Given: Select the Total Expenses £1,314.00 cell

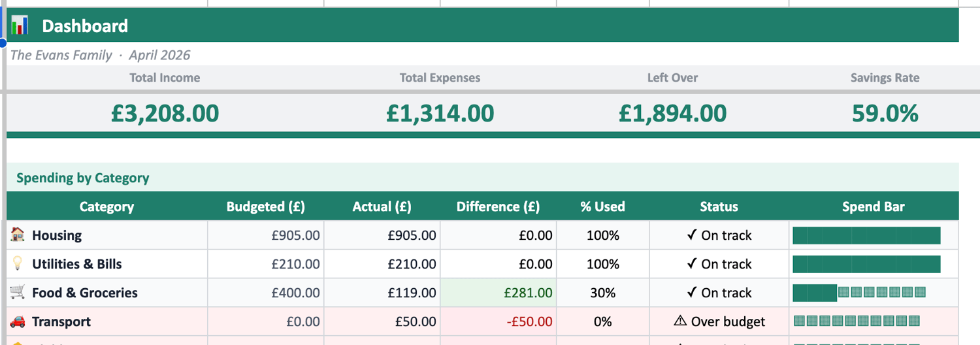Looking at the screenshot, I should click(440, 113).
